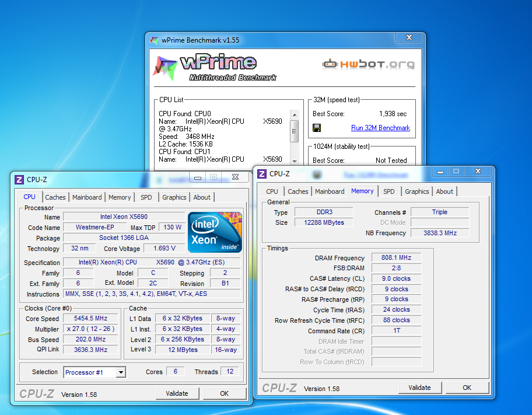
Task: Click Validate in right CPU-Z window
Action: (x=419, y=388)
